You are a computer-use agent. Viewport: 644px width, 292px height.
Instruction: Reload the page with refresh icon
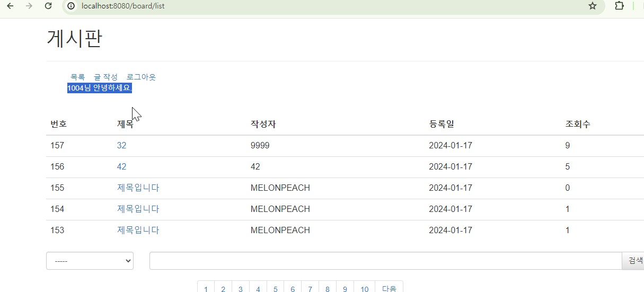(48, 6)
